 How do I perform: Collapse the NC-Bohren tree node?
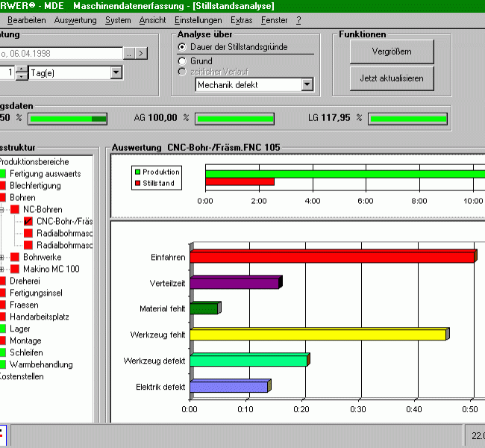[x=1, y=210]
